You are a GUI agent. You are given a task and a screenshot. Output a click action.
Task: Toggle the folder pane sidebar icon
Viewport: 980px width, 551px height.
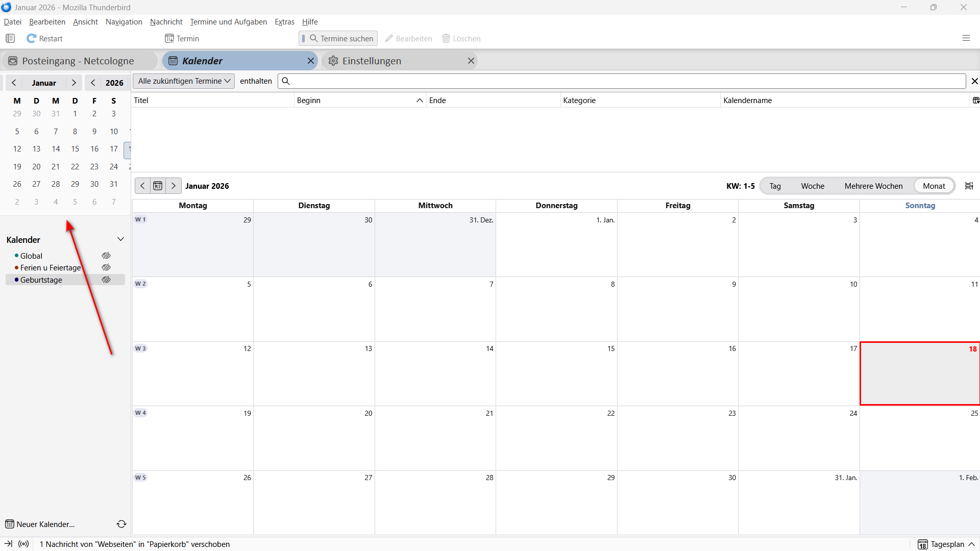click(x=10, y=39)
